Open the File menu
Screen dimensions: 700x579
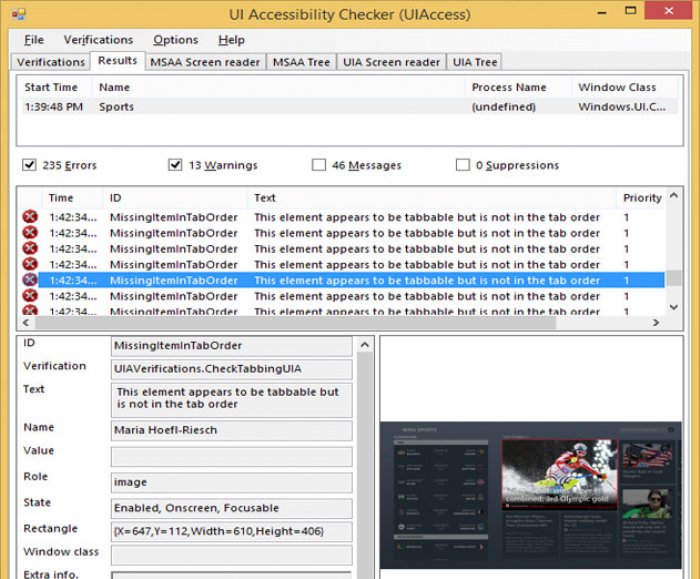[34, 40]
